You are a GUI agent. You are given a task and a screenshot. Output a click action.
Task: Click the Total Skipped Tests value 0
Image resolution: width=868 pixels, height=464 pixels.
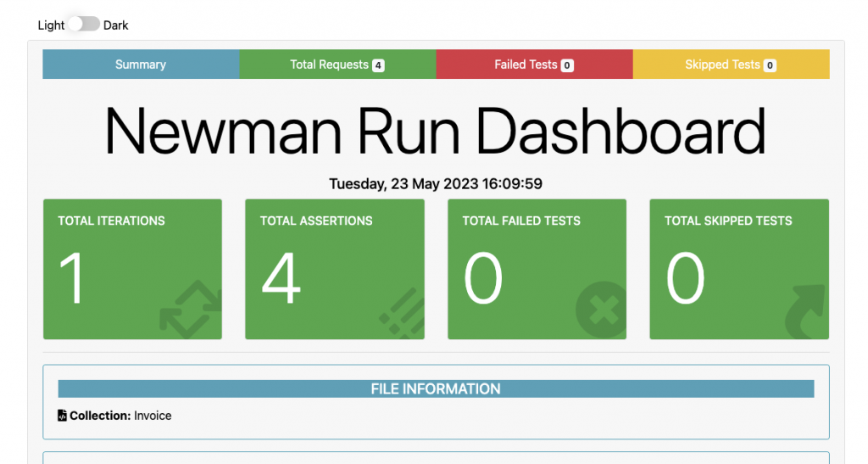coord(685,278)
